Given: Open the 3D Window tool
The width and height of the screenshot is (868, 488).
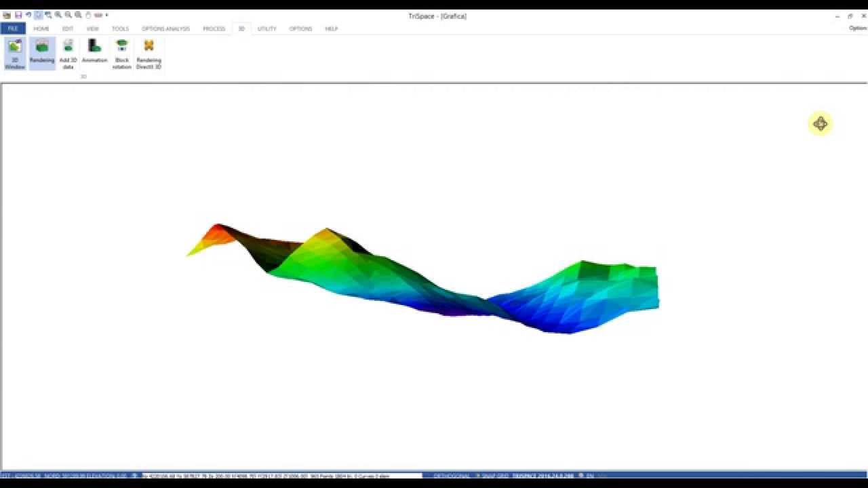Looking at the screenshot, I should 15,54.
